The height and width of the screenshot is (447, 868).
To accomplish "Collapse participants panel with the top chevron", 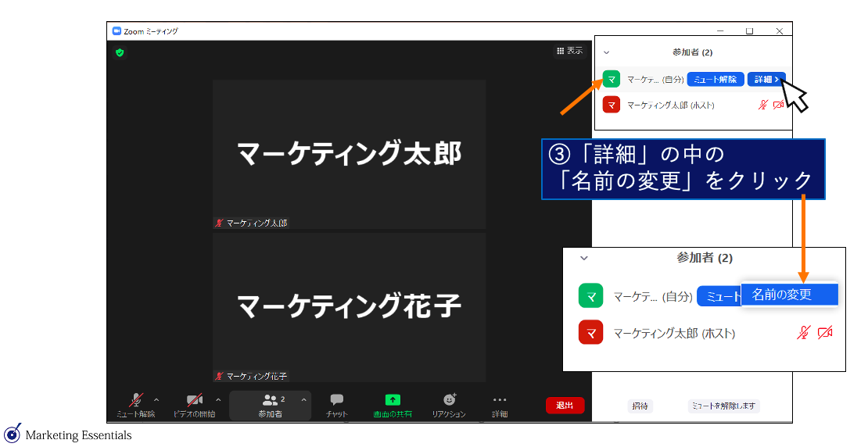I will pos(606,52).
